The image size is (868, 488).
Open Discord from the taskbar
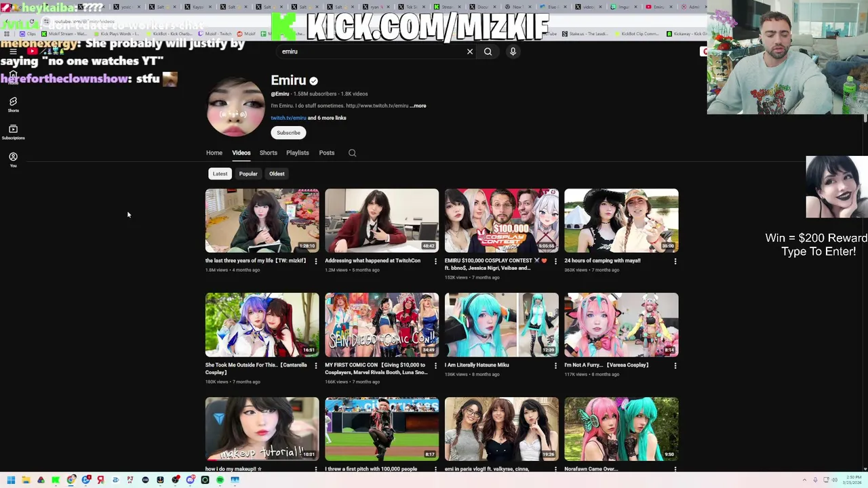click(190, 480)
